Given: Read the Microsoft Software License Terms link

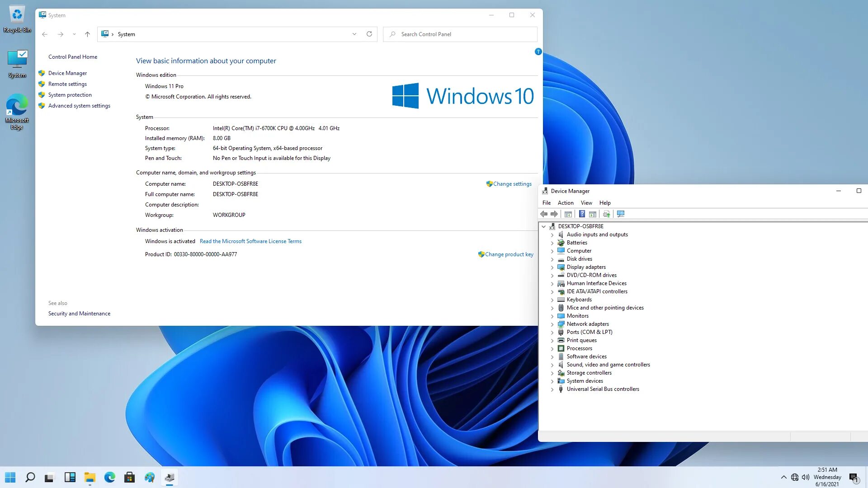Looking at the screenshot, I should (250, 241).
